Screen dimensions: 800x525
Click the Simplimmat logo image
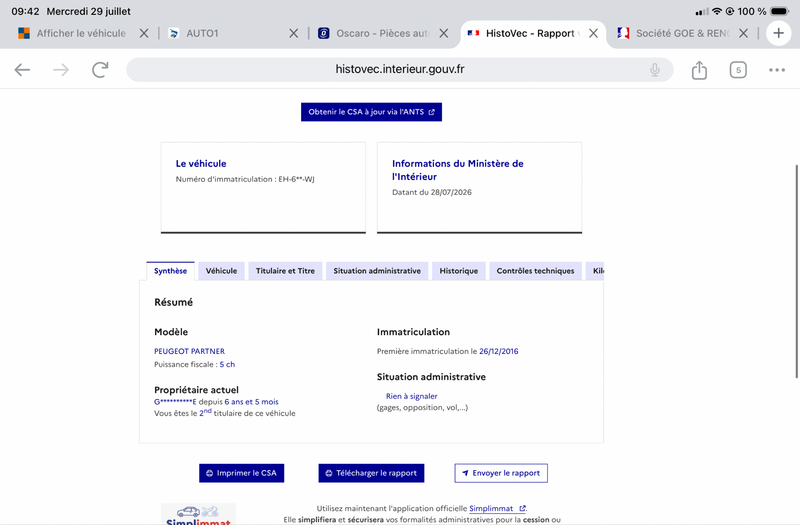point(198,514)
